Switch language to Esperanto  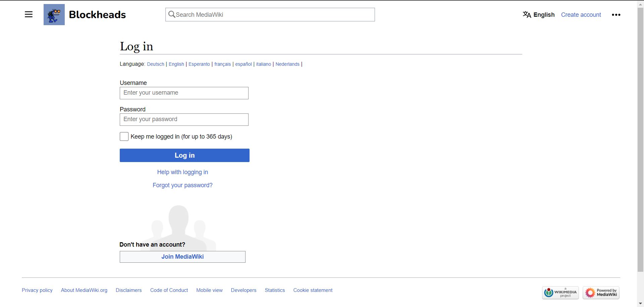click(199, 64)
